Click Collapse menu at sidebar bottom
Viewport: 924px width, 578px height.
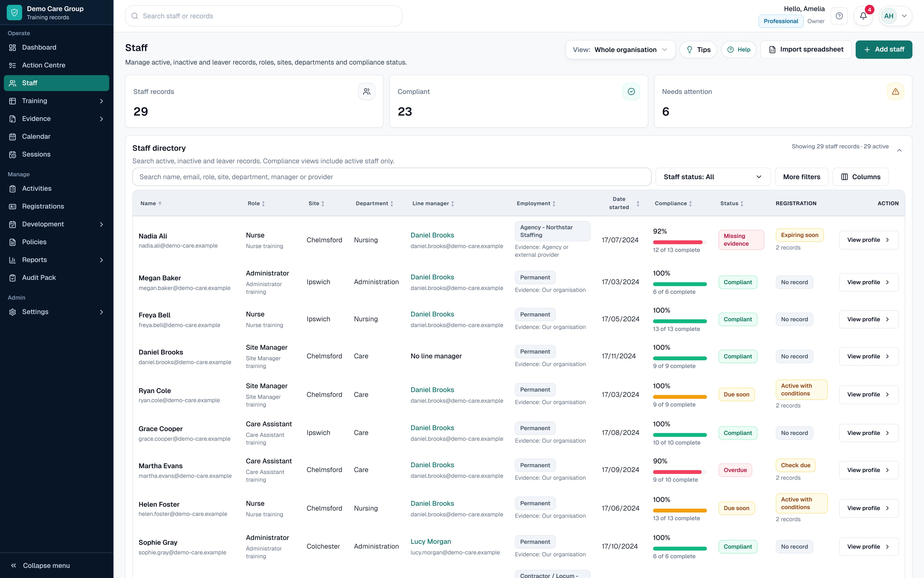[x=57, y=565]
